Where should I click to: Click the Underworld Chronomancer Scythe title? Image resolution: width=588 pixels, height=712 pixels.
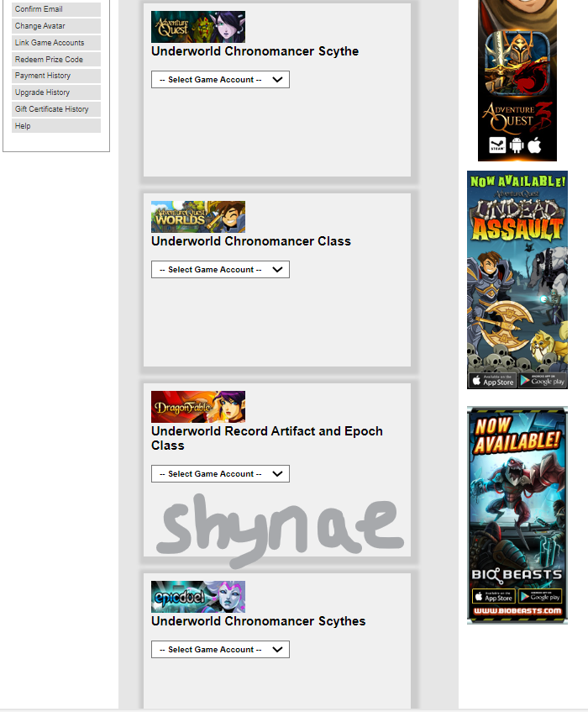pos(255,51)
